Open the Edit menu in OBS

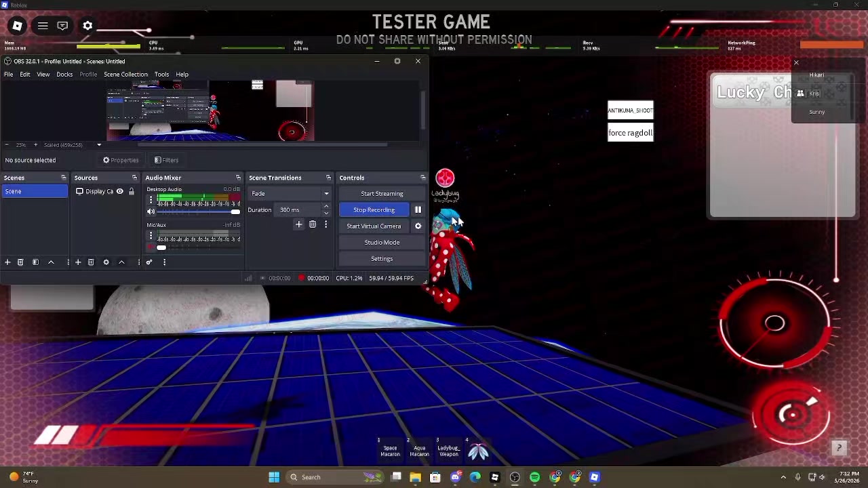25,75
